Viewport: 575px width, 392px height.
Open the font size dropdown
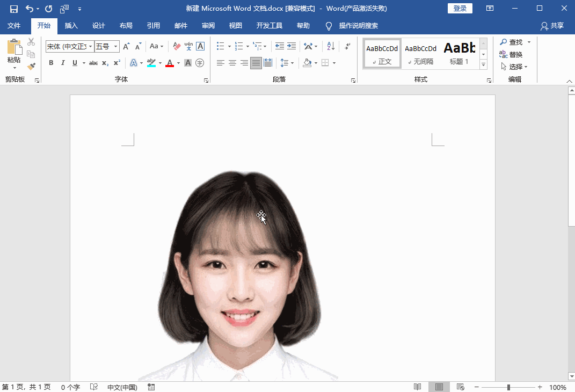[x=115, y=46]
